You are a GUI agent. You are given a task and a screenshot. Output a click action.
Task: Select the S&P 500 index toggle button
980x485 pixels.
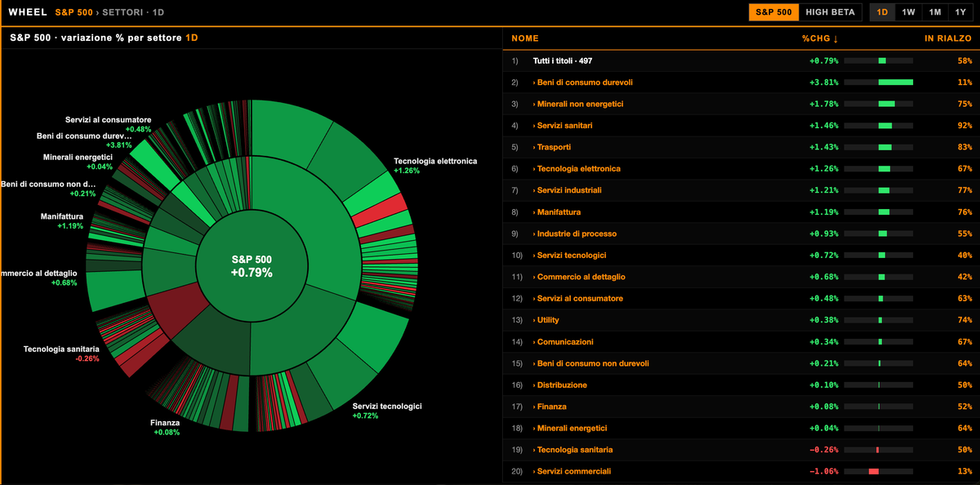(x=774, y=12)
